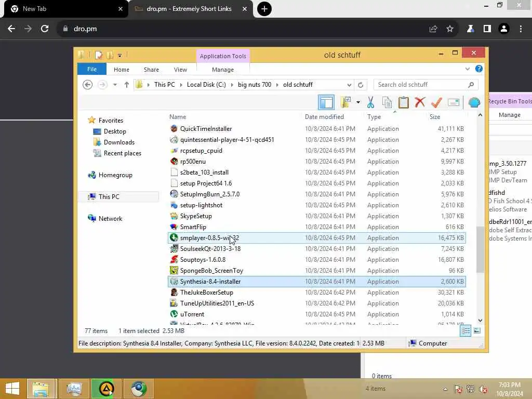
Task: Sort by the Date modified column header
Action: pyautogui.click(x=324, y=117)
